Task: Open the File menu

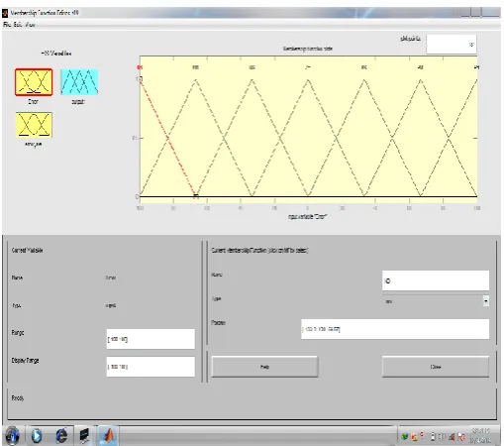Action: point(7,25)
